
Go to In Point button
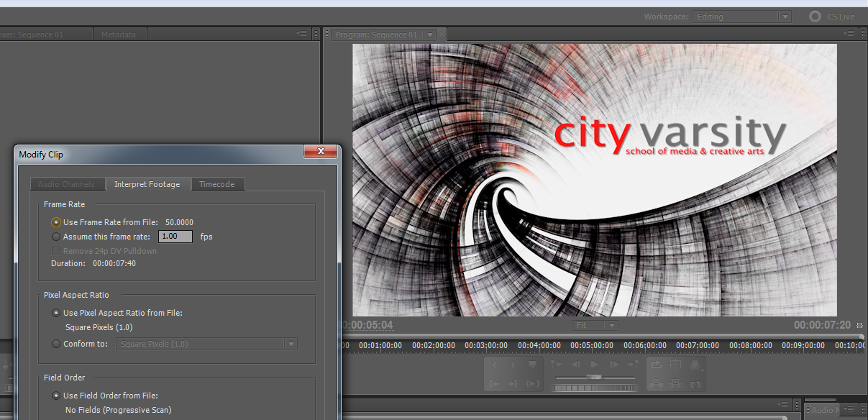click(494, 383)
